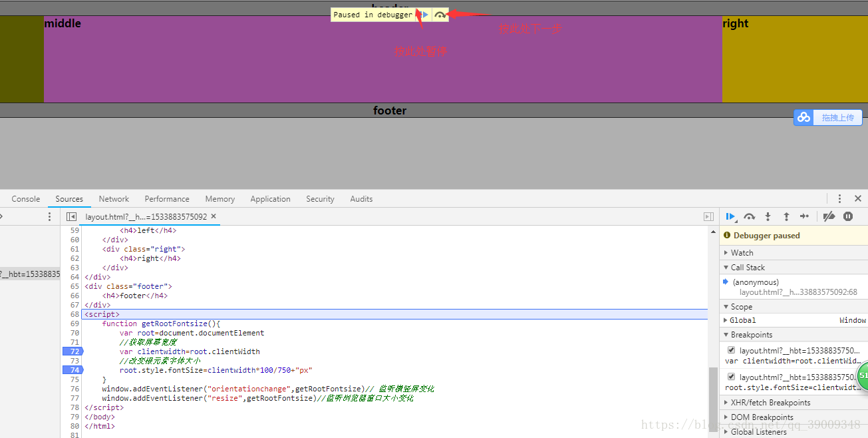The image size is (868, 438).
Task: Disable breakpoint for var clientwidth line
Action: coord(732,350)
